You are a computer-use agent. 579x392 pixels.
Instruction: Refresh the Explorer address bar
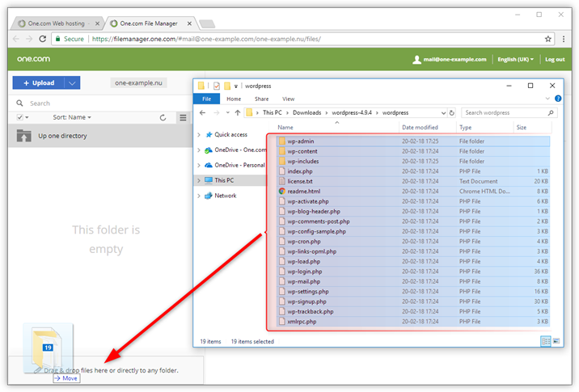pos(452,113)
